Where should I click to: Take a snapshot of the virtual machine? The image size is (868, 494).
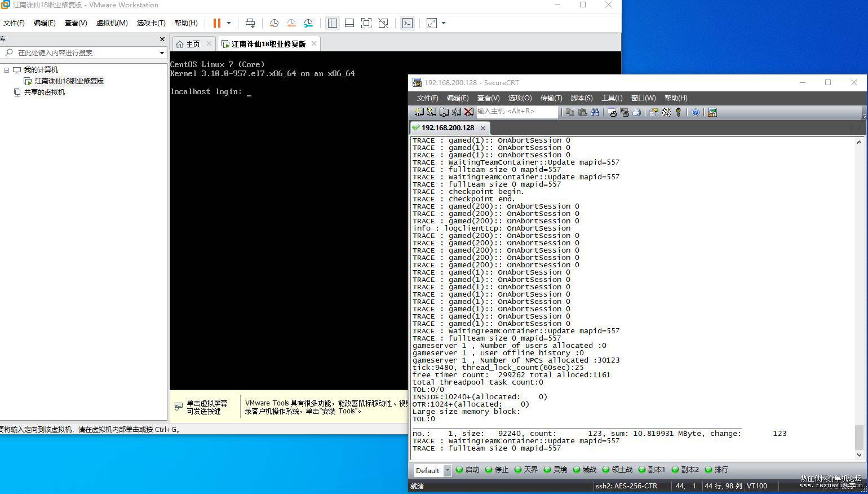tap(274, 23)
